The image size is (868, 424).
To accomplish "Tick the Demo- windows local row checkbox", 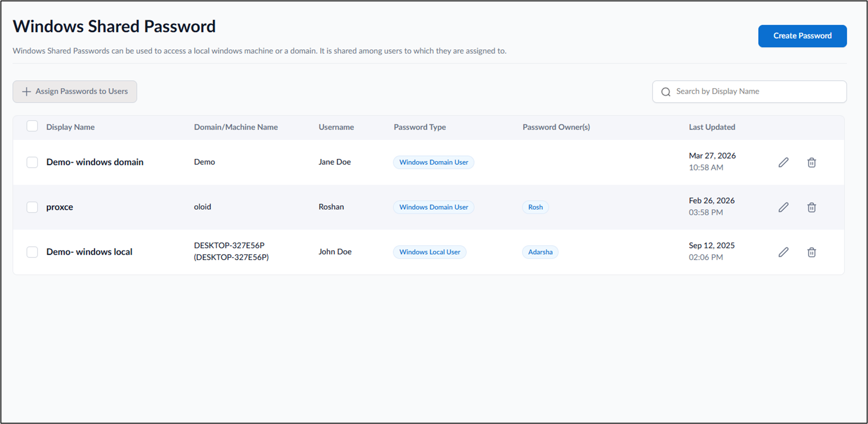I will [x=32, y=252].
